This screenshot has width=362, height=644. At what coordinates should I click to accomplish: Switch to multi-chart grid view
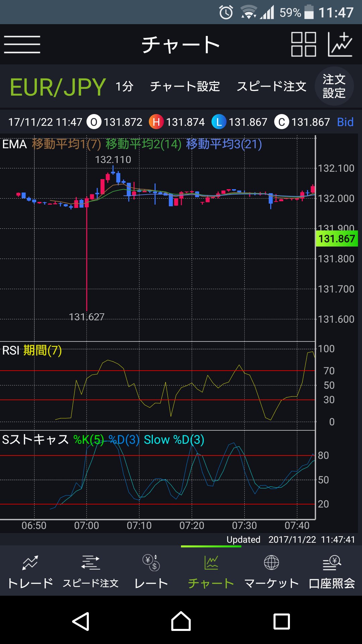tap(304, 44)
